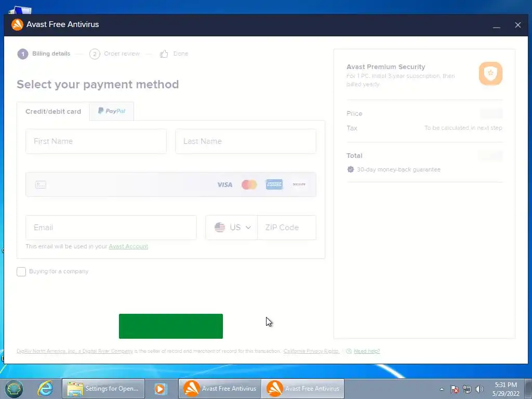Click the Mastercard logo

pyautogui.click(x=249, y=184)
